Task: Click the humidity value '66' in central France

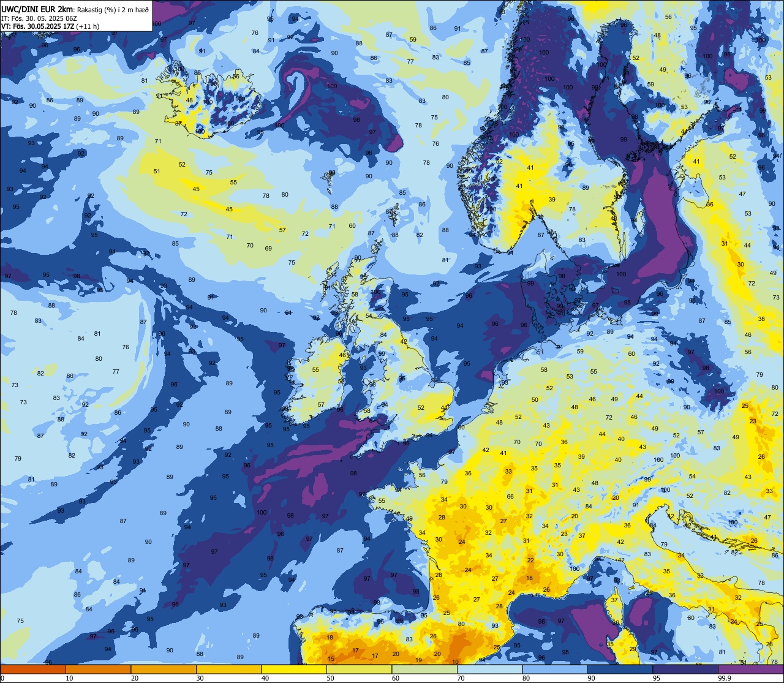Action: pos(510,497)
